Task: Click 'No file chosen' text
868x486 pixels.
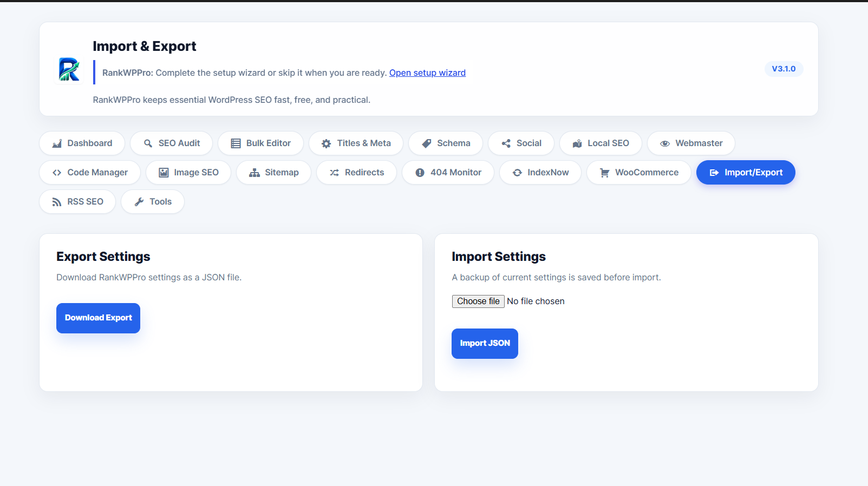Action: pos(536,301)
